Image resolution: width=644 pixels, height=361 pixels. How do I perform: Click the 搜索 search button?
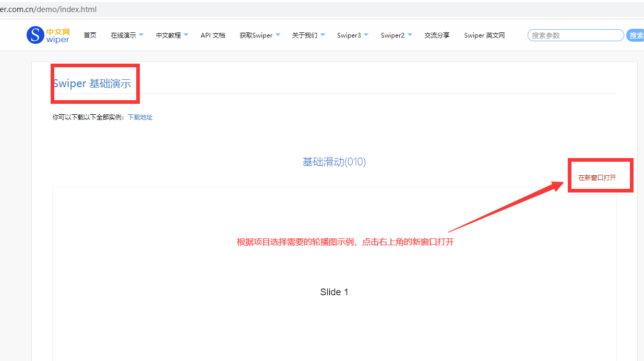tap(638, 35)
